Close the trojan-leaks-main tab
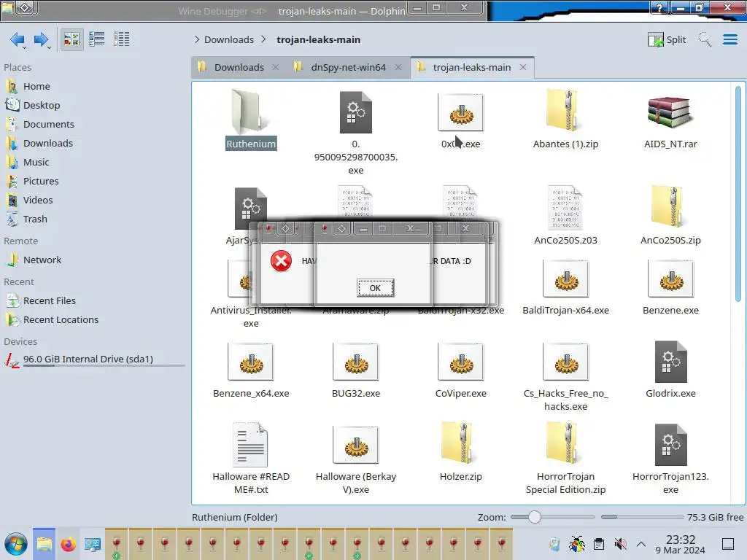 522,67
